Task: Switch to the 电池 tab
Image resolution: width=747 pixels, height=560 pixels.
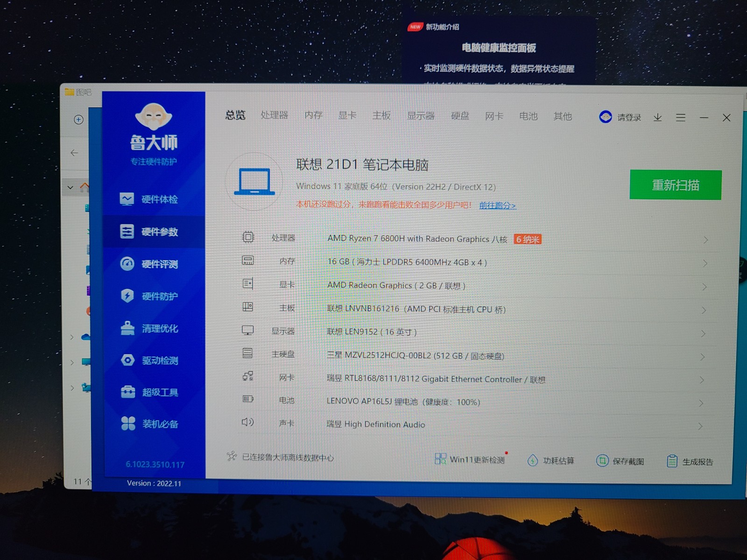Action: coord(529,116)
